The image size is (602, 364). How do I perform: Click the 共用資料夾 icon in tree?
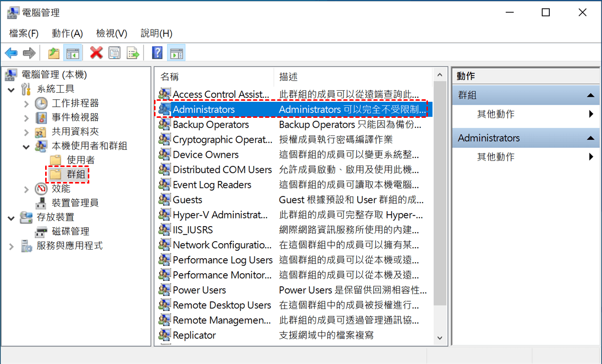point(41,132)
